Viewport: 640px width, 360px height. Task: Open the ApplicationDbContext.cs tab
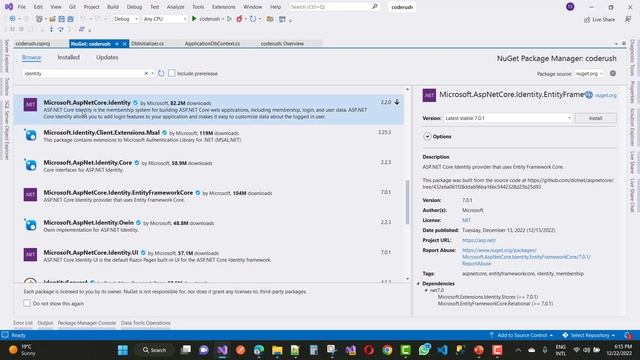[212, 44]
